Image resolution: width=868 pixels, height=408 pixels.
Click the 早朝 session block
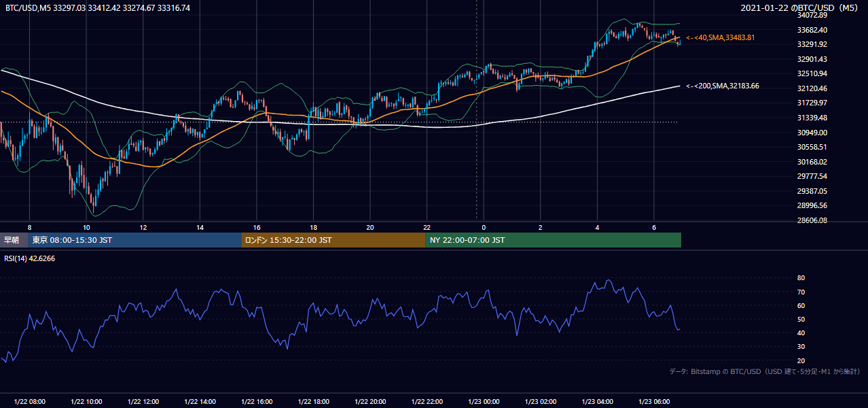14,240
